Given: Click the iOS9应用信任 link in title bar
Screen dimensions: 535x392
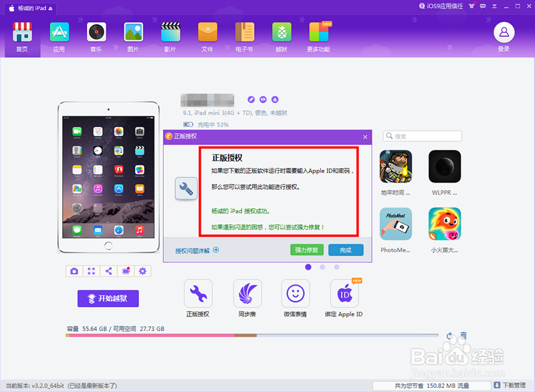Looking at the screenshot, I should (441, 6).
